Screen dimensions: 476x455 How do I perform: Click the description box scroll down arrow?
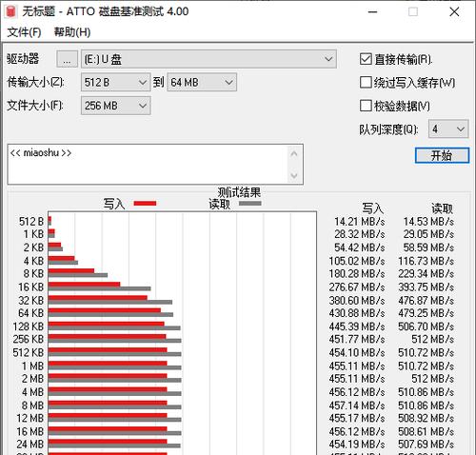click(x=294, y=175)
